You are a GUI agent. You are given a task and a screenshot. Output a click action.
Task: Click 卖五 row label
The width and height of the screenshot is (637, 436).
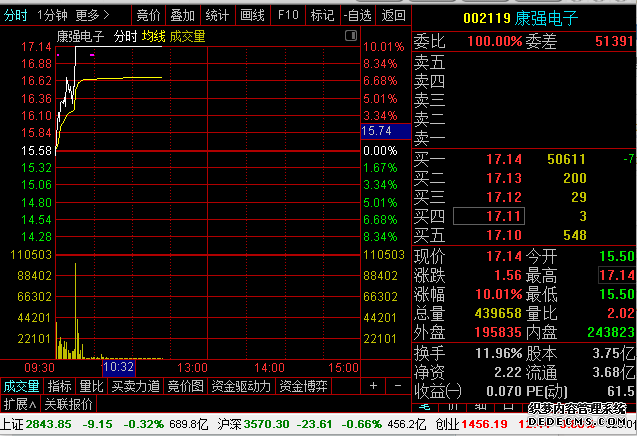click(x=429, y=62)
